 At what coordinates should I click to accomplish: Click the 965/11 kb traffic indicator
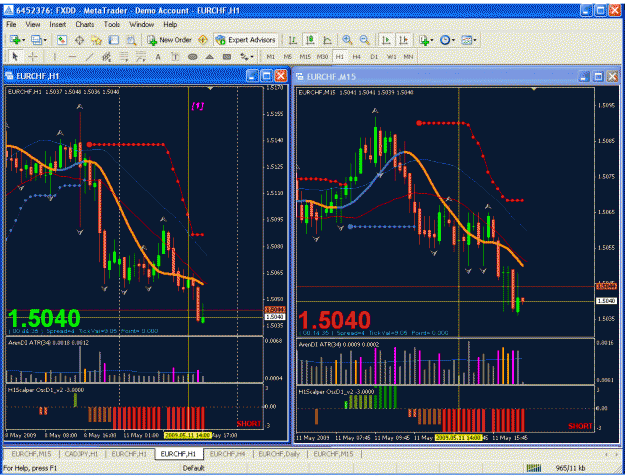point(570,468)
